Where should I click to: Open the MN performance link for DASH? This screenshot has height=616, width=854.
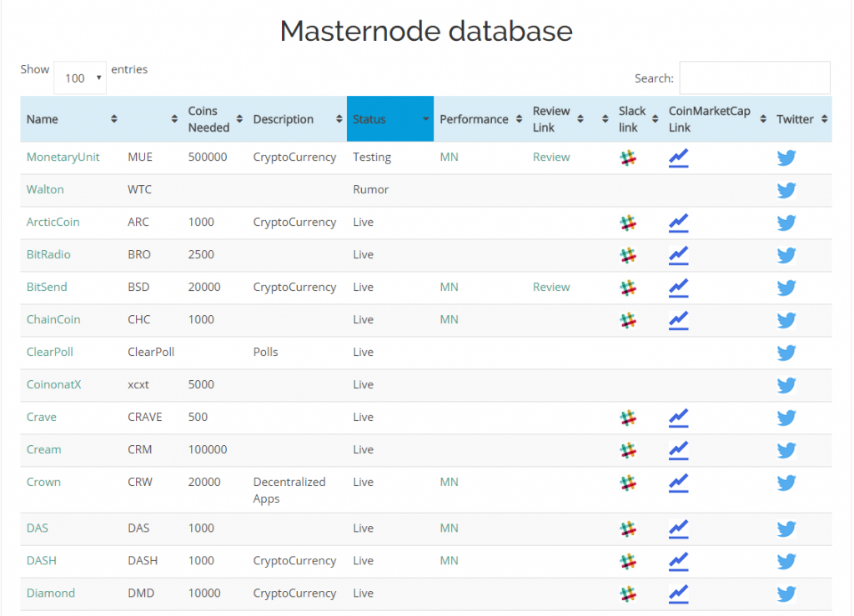pyautogui.click(x=449, y=560)
